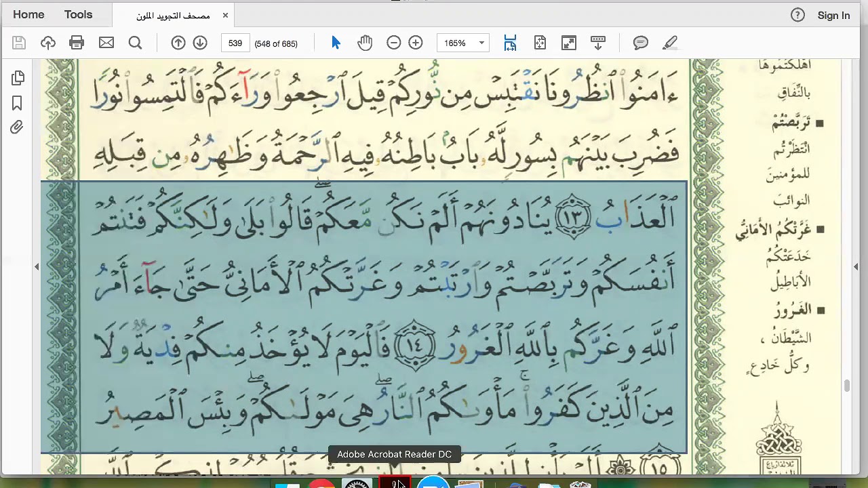The image size is (868, 488).
Task: Open System Preferences from the Dock
Action: click(x=357, y=483)
